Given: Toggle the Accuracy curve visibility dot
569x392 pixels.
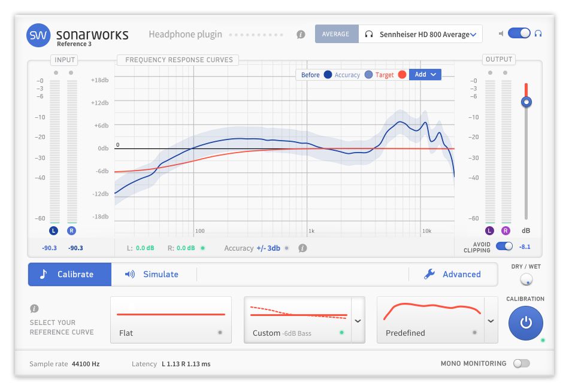Looking at the screenshot, I should pyautogui.click(x=369, y=75).
